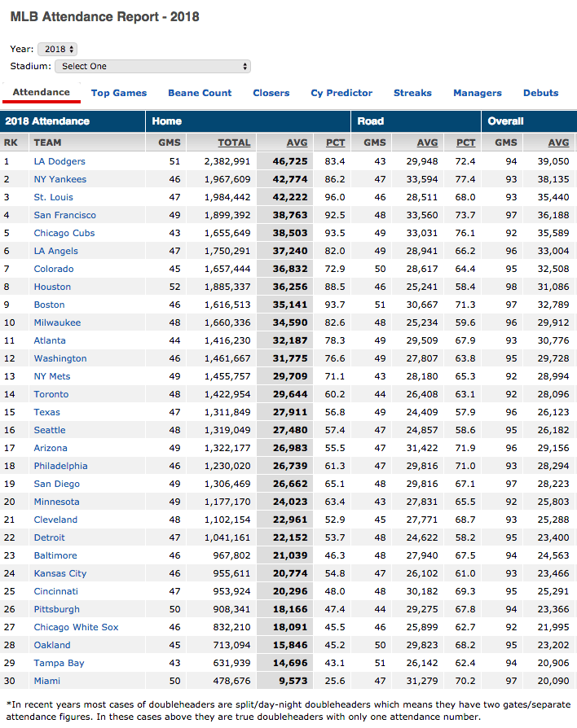This screenshot has width=577, height=728.
Task: Sort by Overall AVG column header
Action: 558,143
